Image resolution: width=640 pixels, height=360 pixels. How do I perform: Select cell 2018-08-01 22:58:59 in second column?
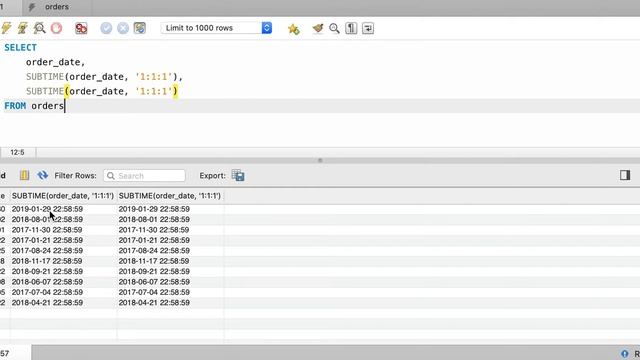pyautogui.click(x=154, y=219)
